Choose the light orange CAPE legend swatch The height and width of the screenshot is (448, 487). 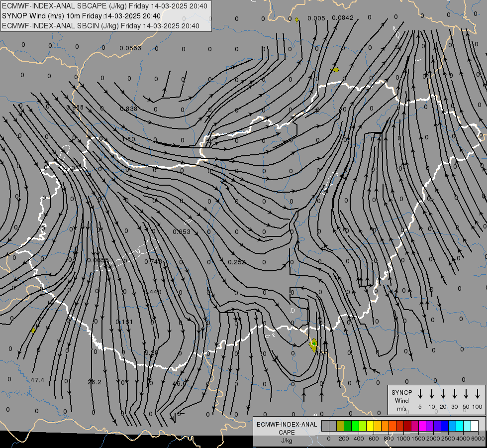[x=385, y=426]
